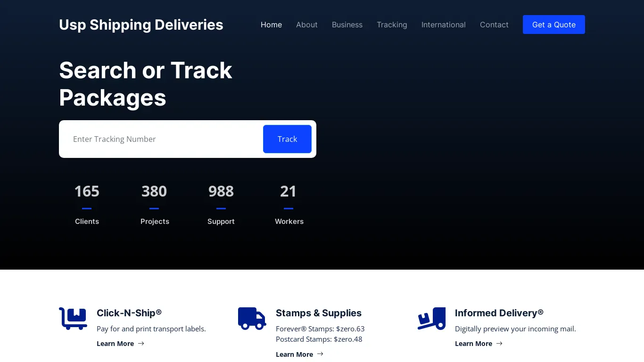Click the 21 Workers counter
644x362 pixels.
click(x=289, y=204)
